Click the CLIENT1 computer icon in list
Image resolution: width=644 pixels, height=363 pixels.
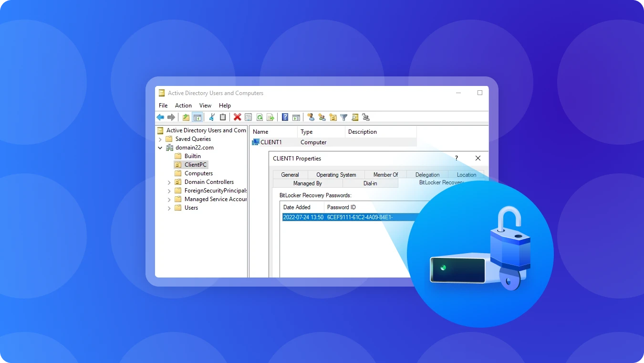click(x=256, y=142)
